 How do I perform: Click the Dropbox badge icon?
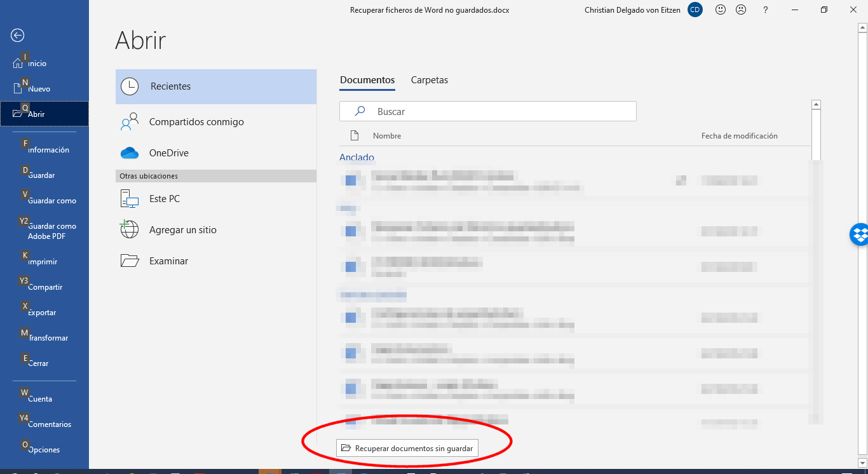pos(859,234)
